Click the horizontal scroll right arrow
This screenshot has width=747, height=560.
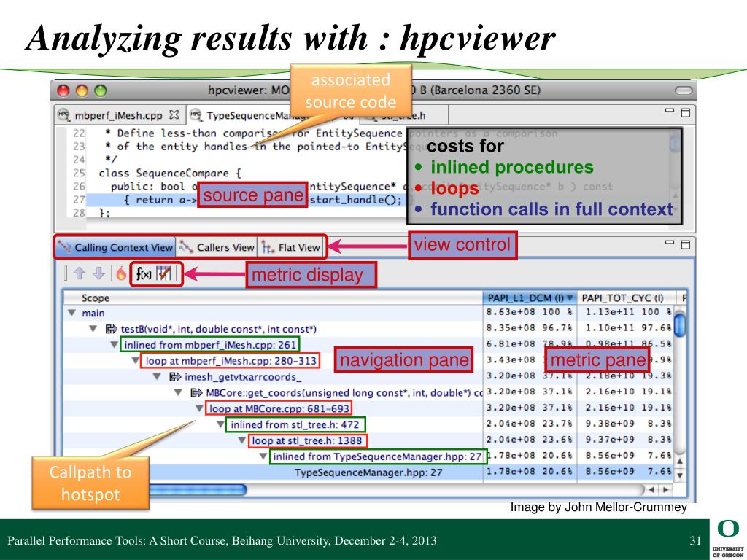point(665,489)
